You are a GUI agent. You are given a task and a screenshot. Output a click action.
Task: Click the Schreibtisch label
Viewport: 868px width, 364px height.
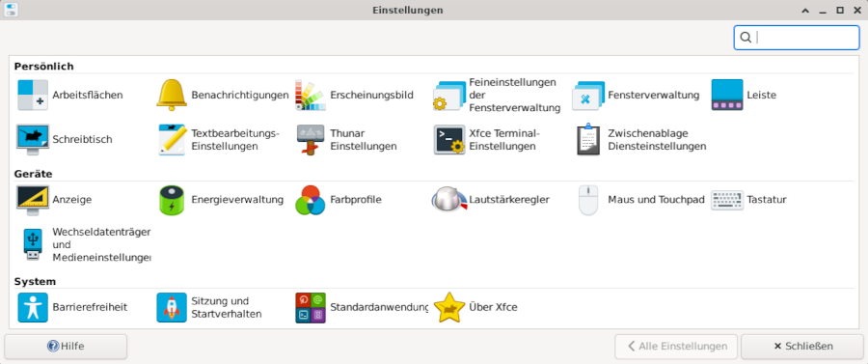83,140
